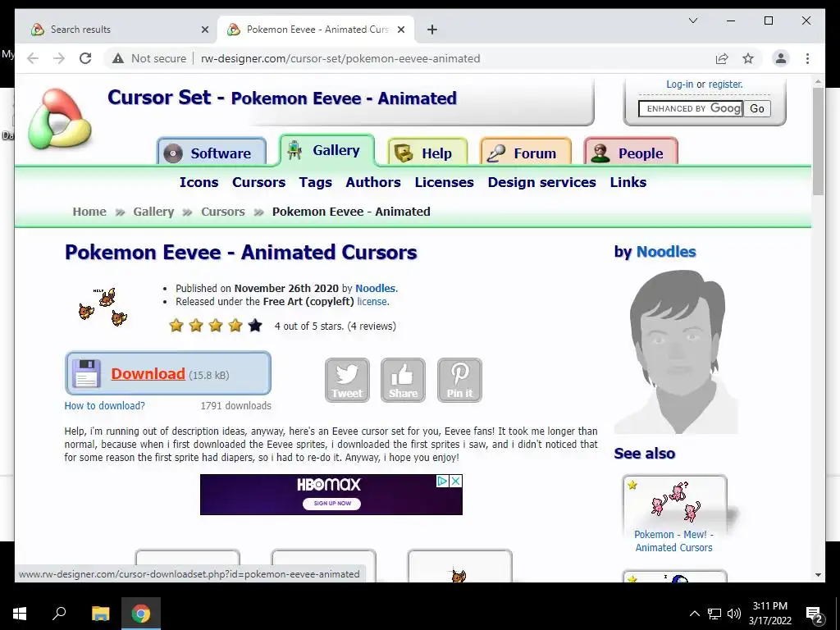This screenshot has height=630, width=840.
Task: Click the first gold rating star
Action: (x=176, y=325)
